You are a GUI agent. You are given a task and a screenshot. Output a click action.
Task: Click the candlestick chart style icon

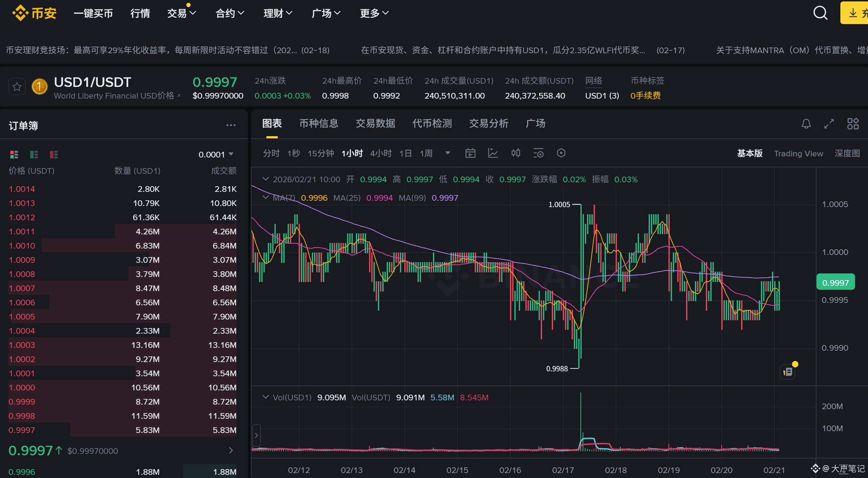pos(515,153)
